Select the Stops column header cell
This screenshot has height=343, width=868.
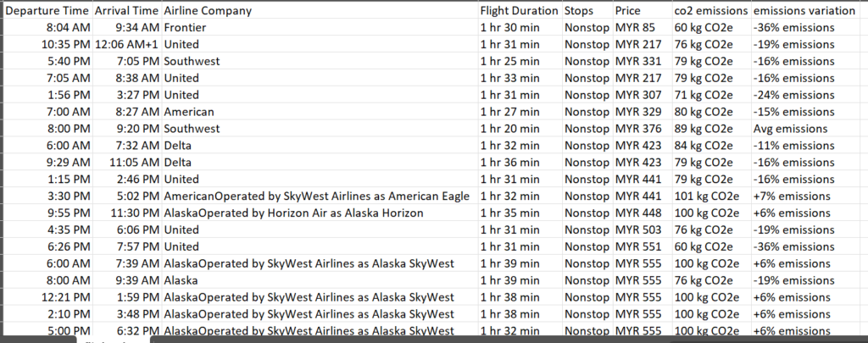point(587,10)
